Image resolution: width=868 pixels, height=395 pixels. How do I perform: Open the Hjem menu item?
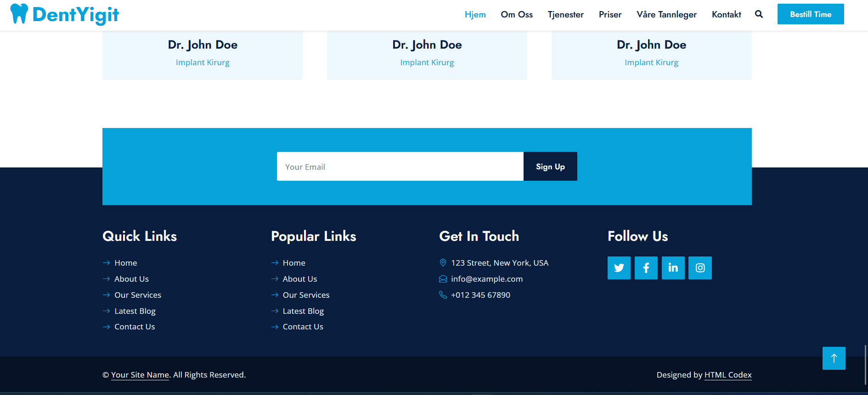475,15
